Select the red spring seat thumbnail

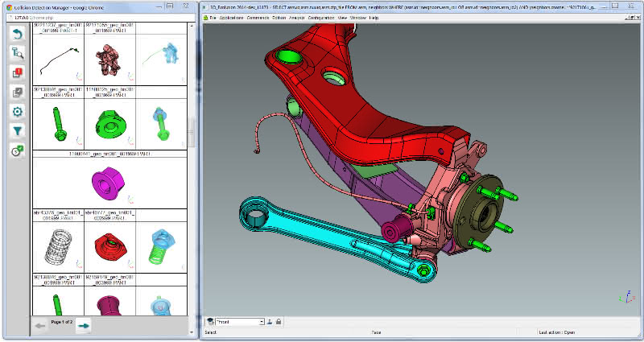pos(109,247)
